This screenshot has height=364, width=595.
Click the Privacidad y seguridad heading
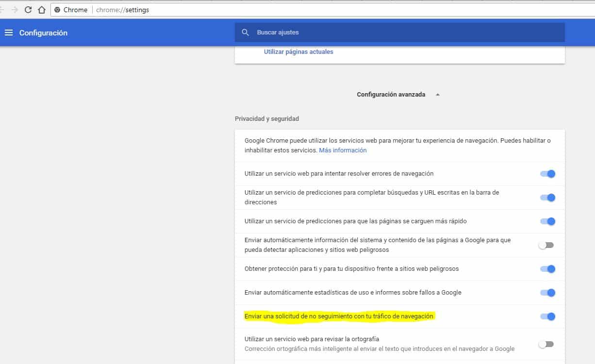[267, 118]
